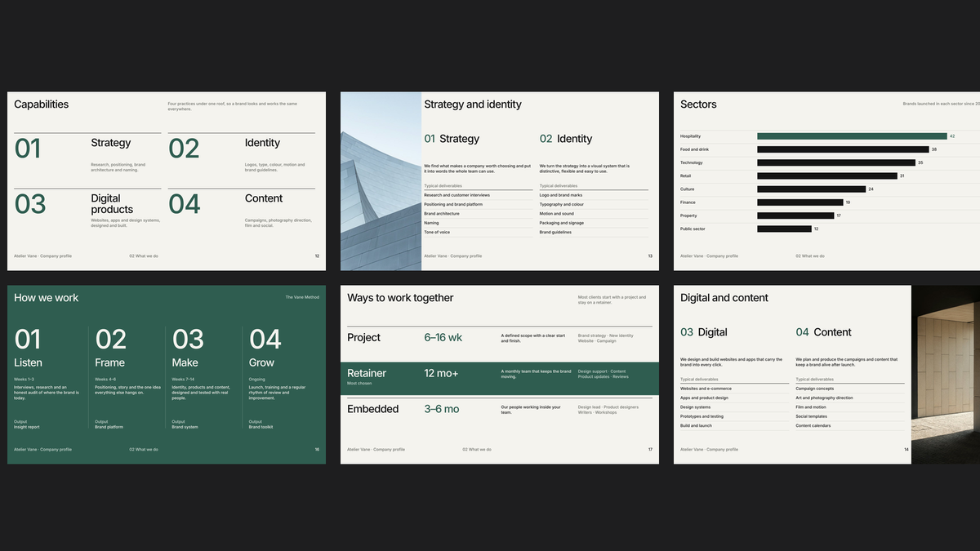Select the Strategy and identity slide title
This screenshot has height=551, width=980.
pos(473,104)
